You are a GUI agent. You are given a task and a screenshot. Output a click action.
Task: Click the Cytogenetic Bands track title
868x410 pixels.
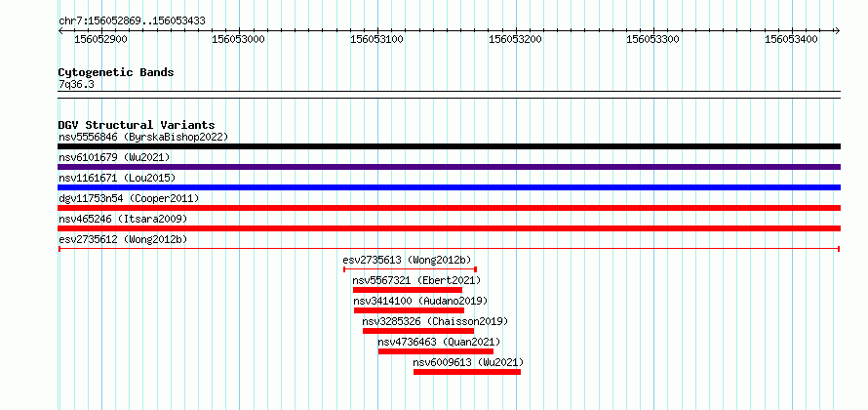pyautogui.click(x=116, y=72)
